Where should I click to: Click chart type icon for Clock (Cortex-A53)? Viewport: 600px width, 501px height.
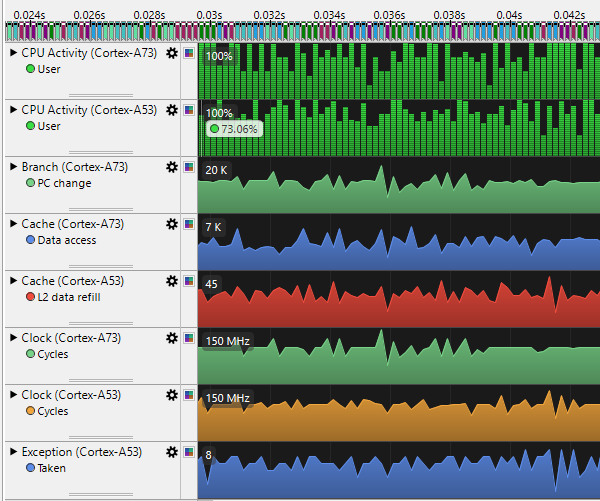coord(188,395)
